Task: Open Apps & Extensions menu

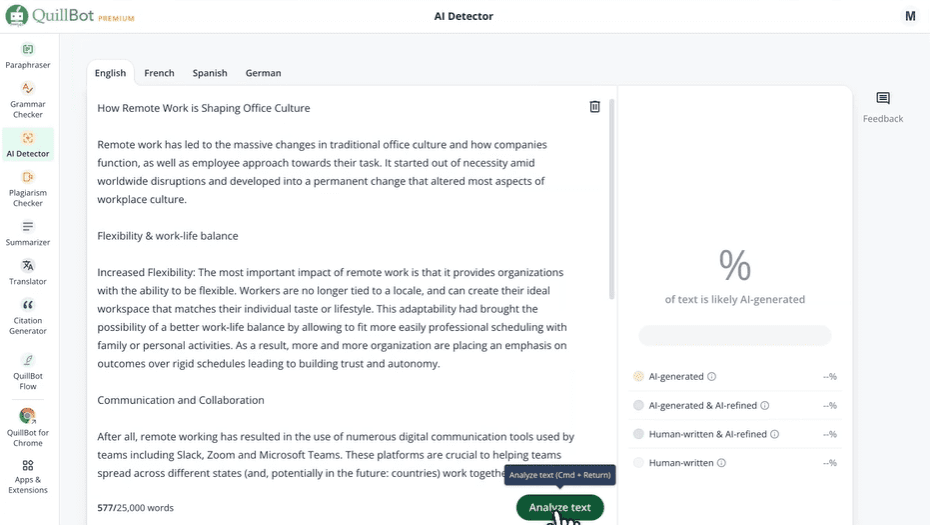Action: click(28, 466)
